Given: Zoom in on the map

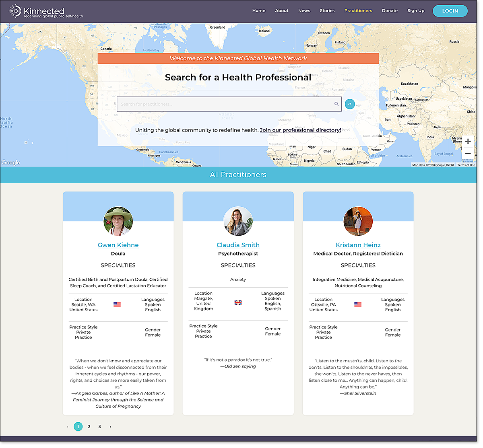Looking at the screenshot, I should [x=468, y=142].
